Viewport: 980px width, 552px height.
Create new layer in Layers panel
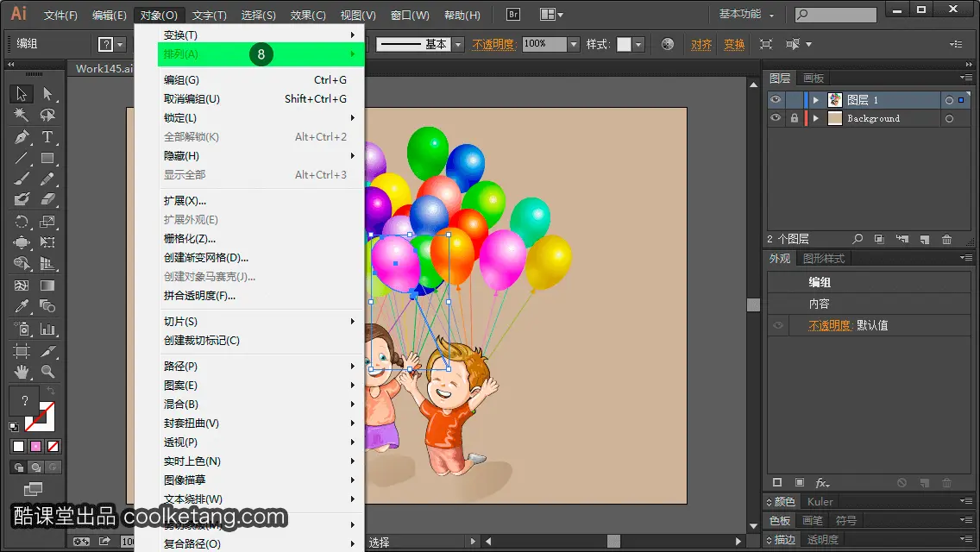(x=925, y=239)
